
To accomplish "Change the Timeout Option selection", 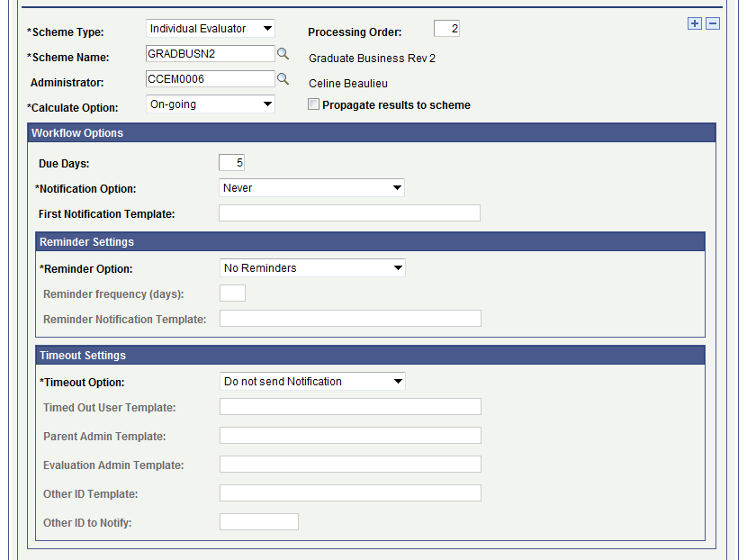I will pyautogui.click(x=312, y=381).
